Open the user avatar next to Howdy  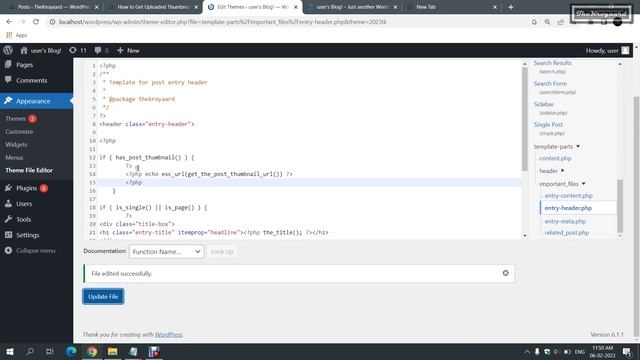[x=625, y=50]
